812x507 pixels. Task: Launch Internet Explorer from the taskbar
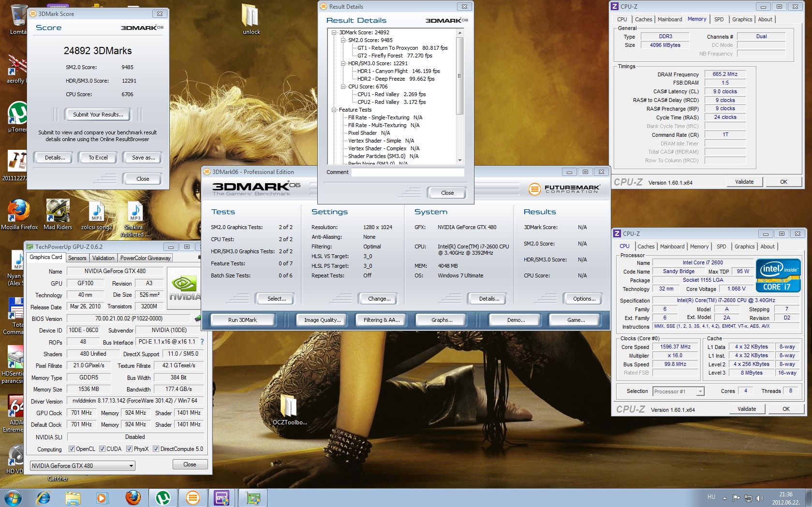coord(44,497)
